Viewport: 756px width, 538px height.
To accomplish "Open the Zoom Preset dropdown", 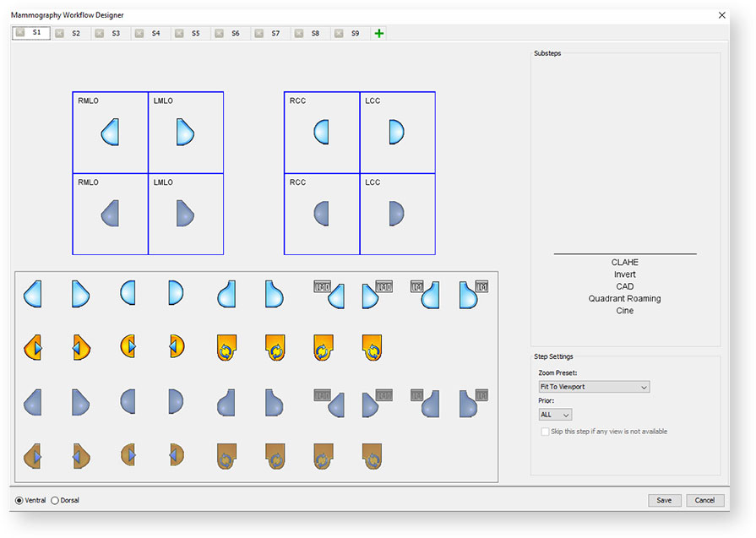I will [x=594, y=387].
